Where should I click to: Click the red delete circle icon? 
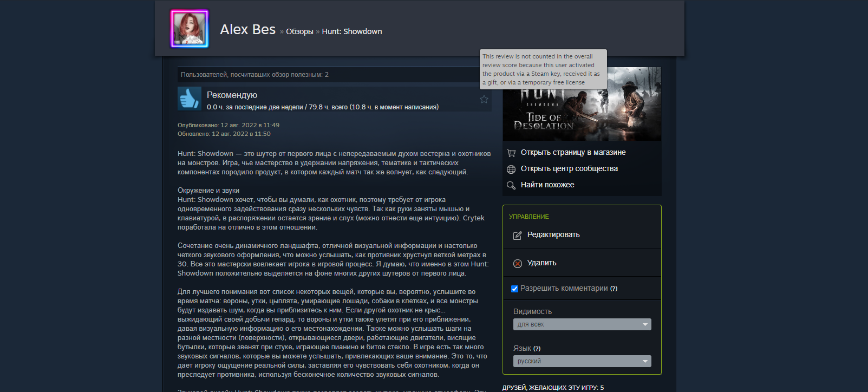pyautogui.click(x=518, y=263)
